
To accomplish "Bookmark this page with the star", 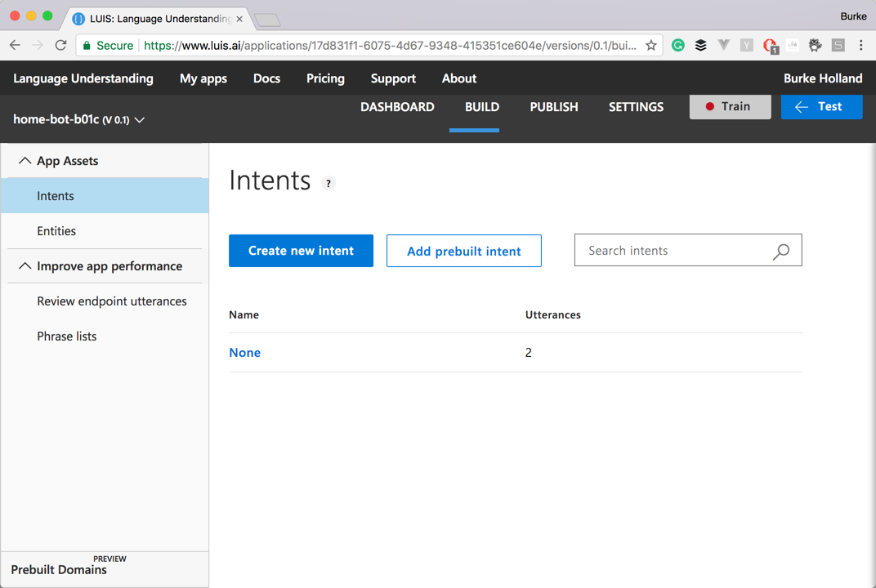I will [651, 46].
